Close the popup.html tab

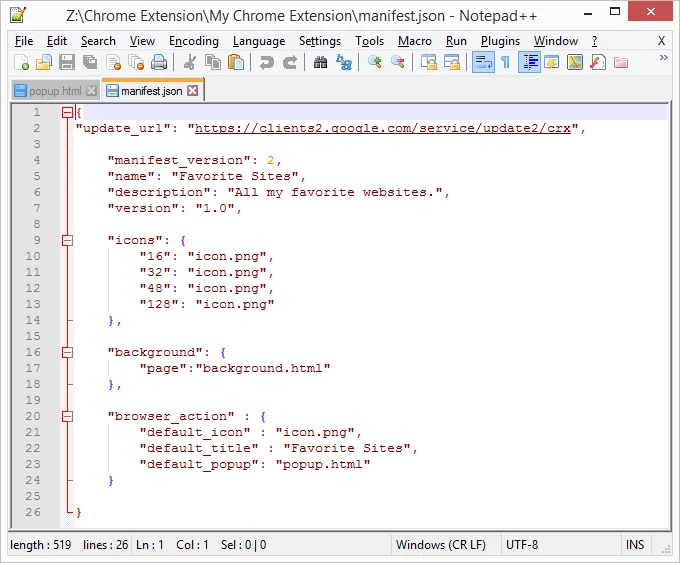pyautogui.click(x=92, y=91)
